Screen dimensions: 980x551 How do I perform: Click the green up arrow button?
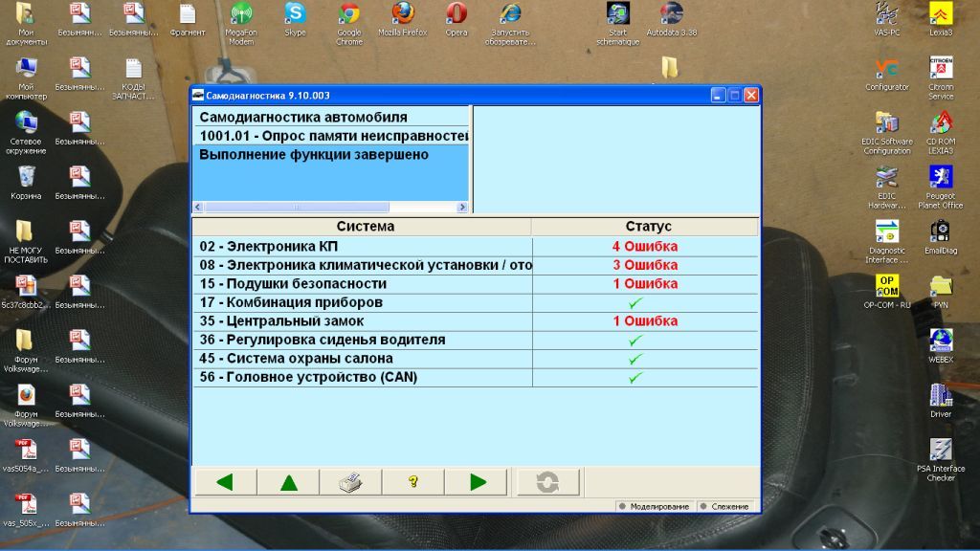tap(288, 482)
